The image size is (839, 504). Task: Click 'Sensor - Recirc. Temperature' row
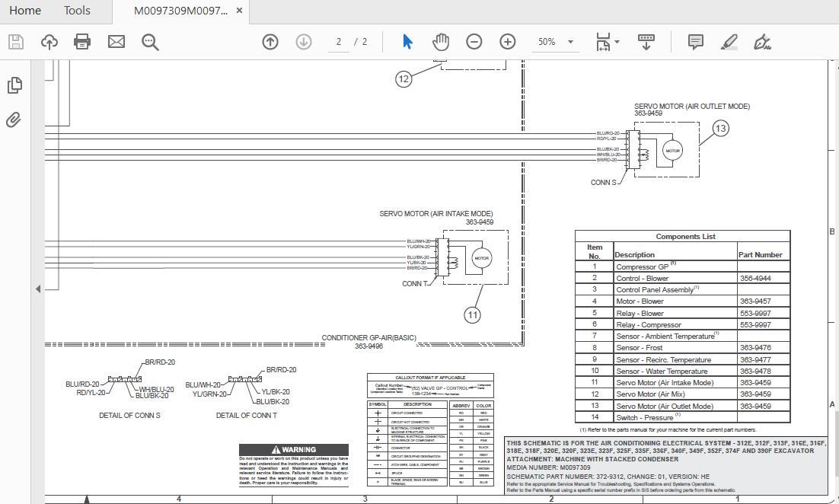682,359
